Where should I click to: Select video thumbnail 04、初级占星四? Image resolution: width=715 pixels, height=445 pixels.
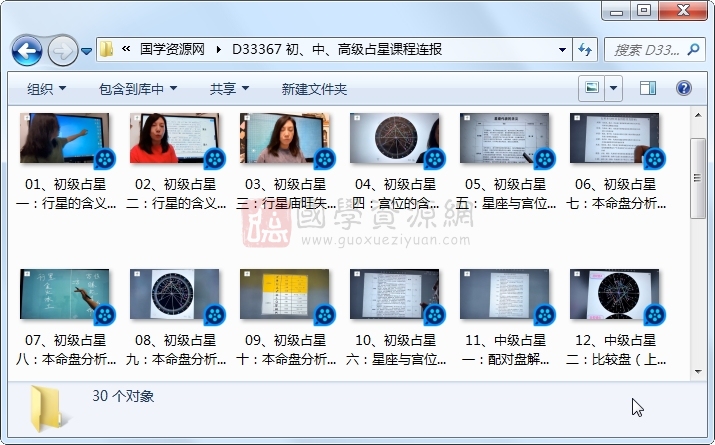[394, 139]
